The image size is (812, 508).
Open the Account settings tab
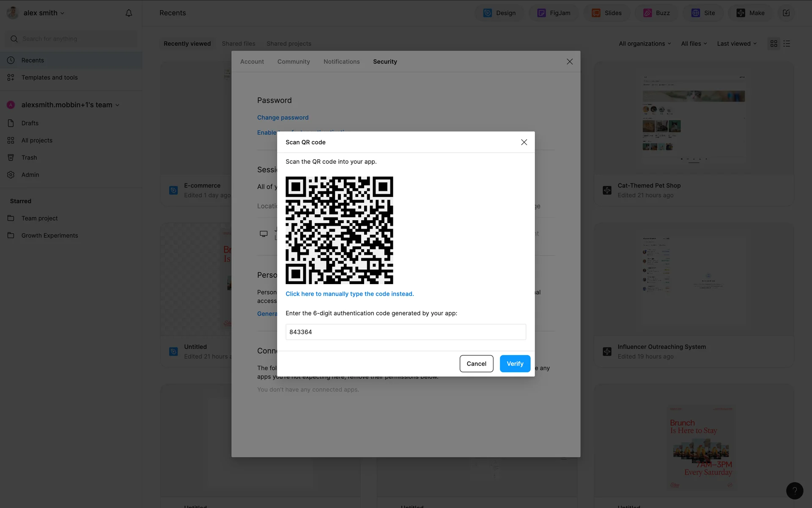click(x=252, y=61)
